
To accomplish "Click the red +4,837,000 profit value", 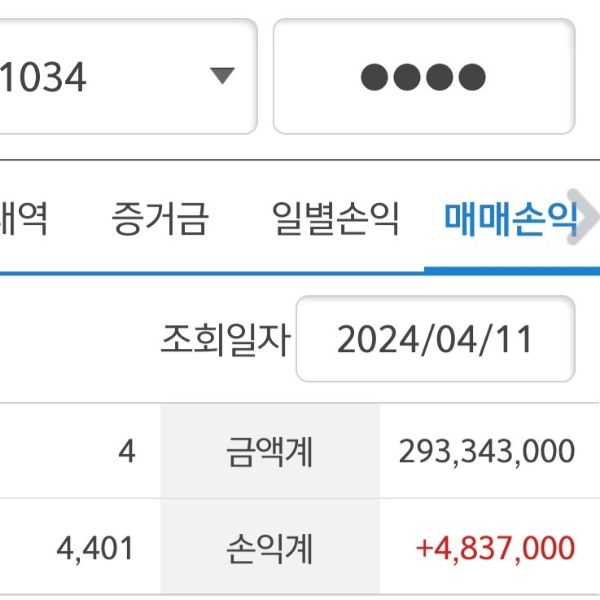I will (x=495, y=548).
